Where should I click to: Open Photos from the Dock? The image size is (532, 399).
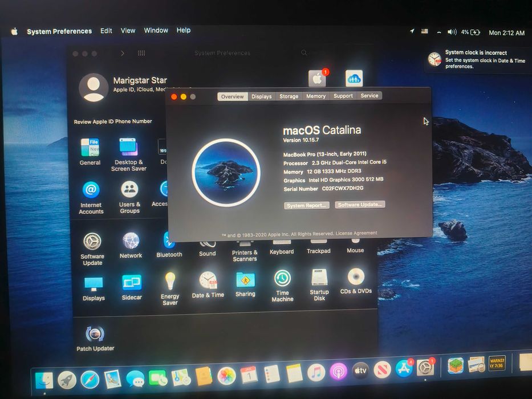pyautogui.click(x=226, y=376)
